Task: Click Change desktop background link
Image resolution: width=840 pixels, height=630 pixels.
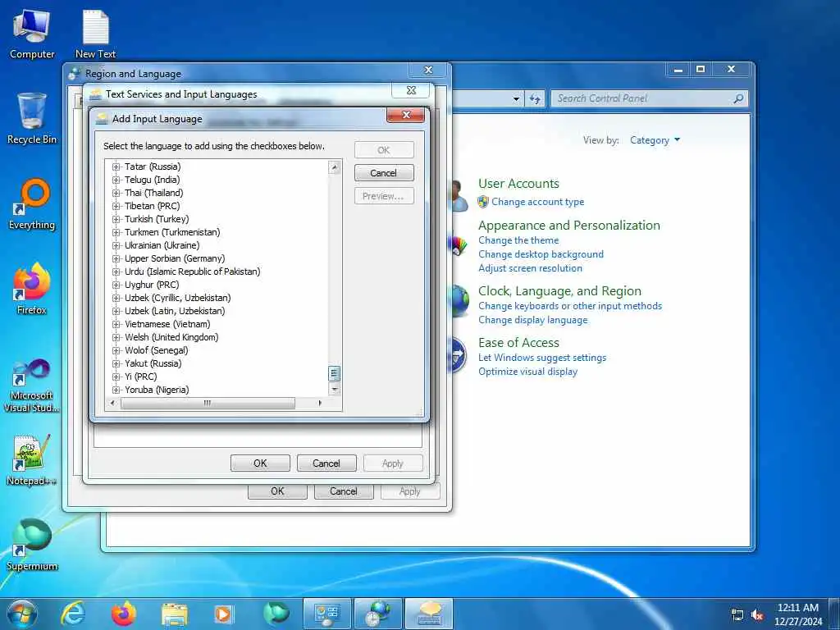Action: coord(541,254)
